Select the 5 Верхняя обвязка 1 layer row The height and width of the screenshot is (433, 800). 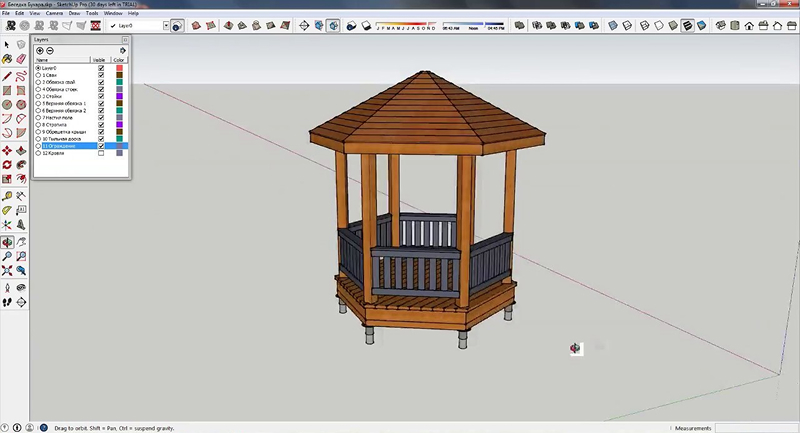82,104
